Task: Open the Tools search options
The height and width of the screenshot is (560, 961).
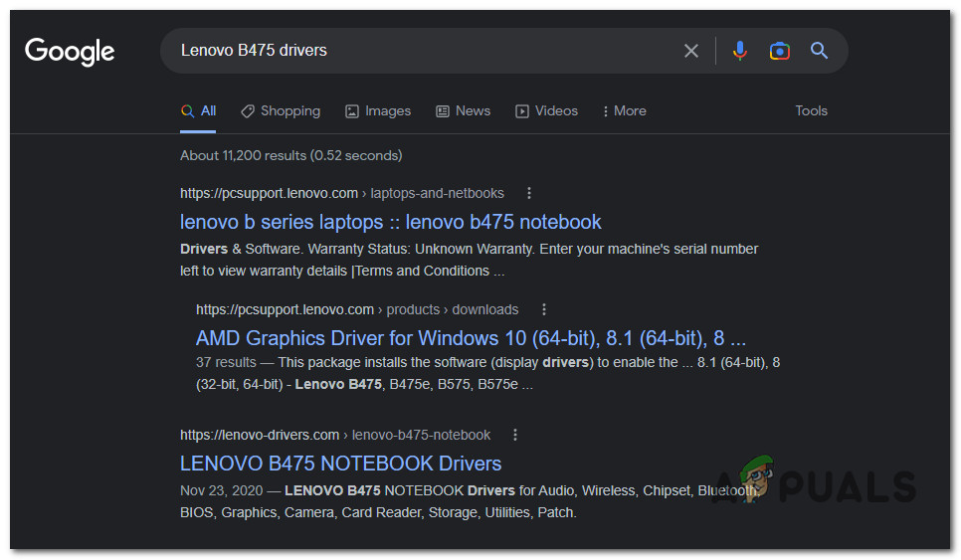Action: pos(811,110)
